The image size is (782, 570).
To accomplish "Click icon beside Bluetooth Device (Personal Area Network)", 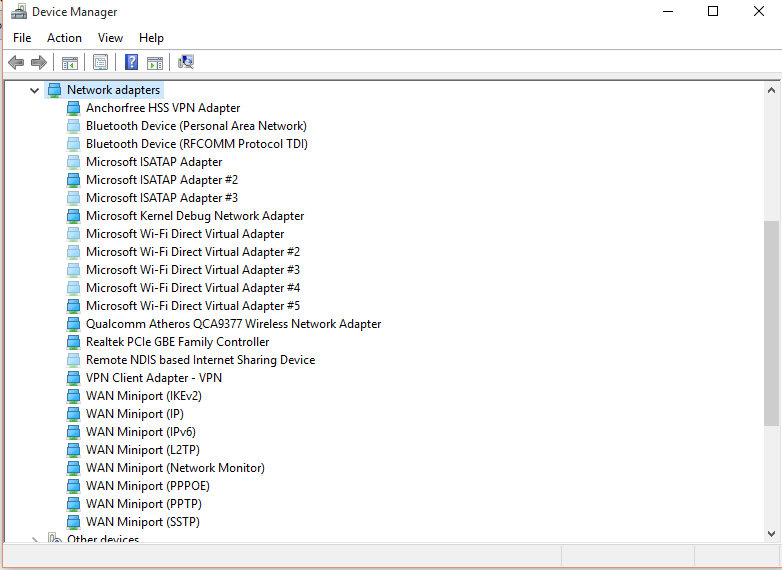I will pyautogui.click(x=73, y=126).
